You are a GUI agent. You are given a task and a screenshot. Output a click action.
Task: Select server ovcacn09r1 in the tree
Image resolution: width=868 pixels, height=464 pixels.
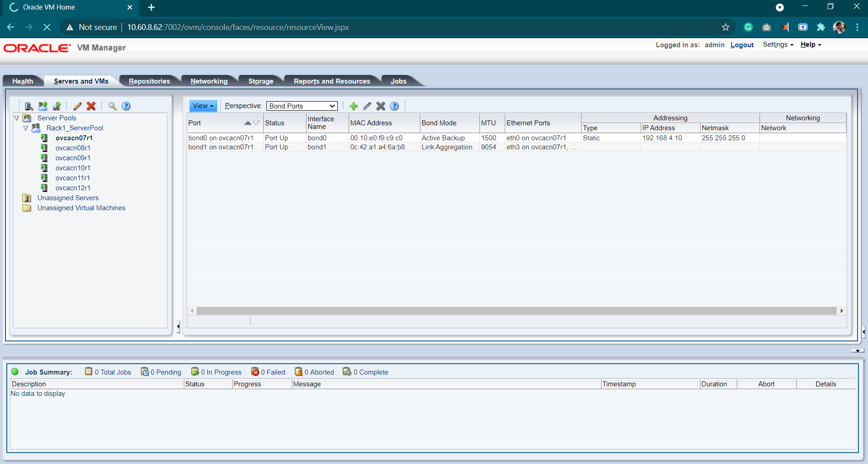(x=73, y=158)
